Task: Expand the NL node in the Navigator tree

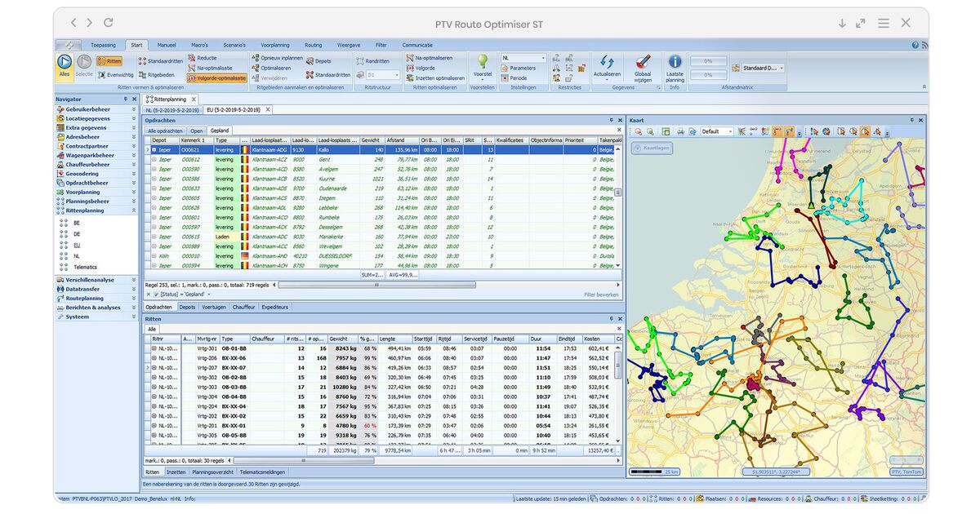Action: point(75,255)
